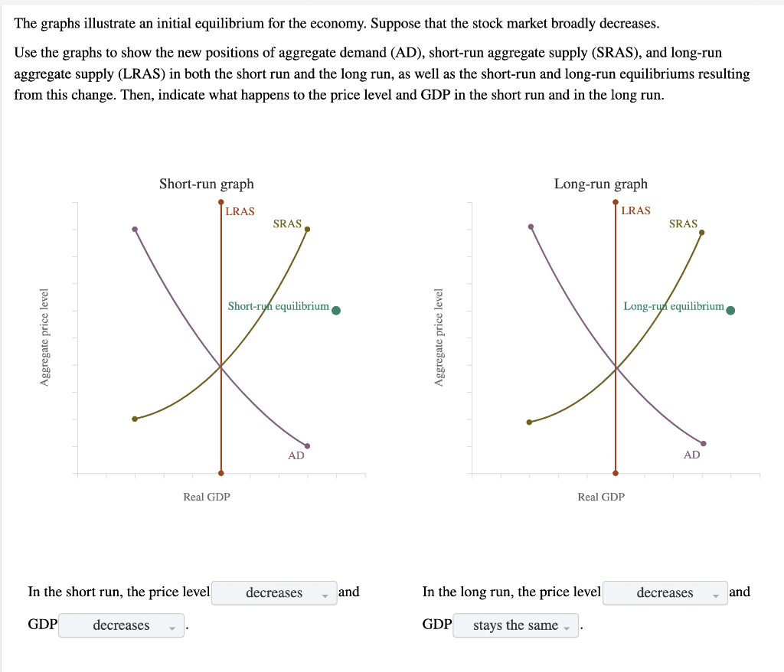This screenshot has height=672, width=784.
Task: Open the GDP stays the same dropdown
Action: point(515,625)
